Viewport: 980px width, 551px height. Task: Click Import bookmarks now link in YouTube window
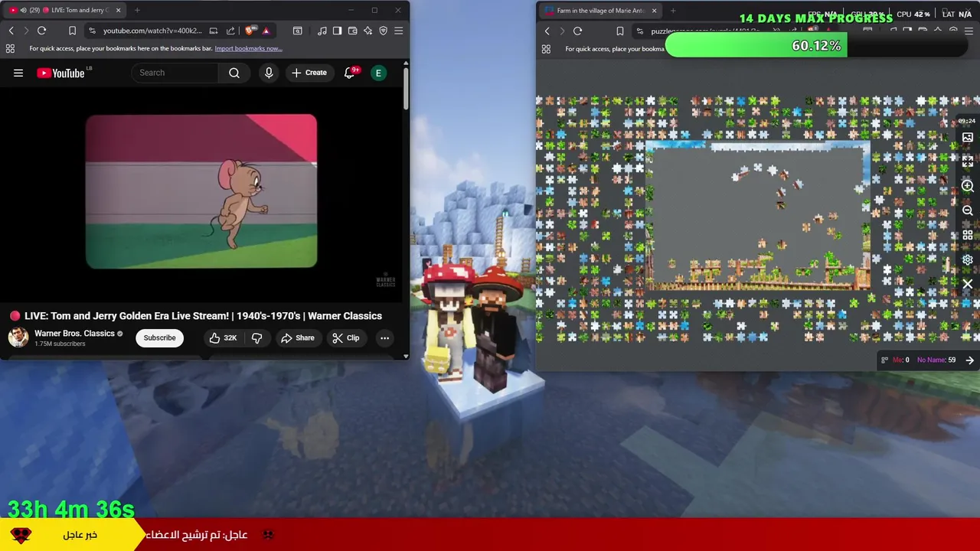(x=248, y=48)
